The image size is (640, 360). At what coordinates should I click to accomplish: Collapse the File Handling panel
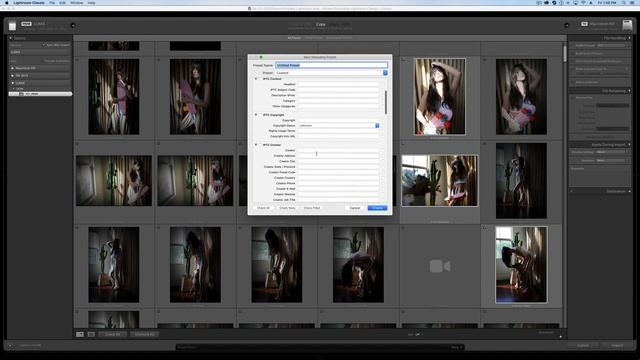[629, 38]
